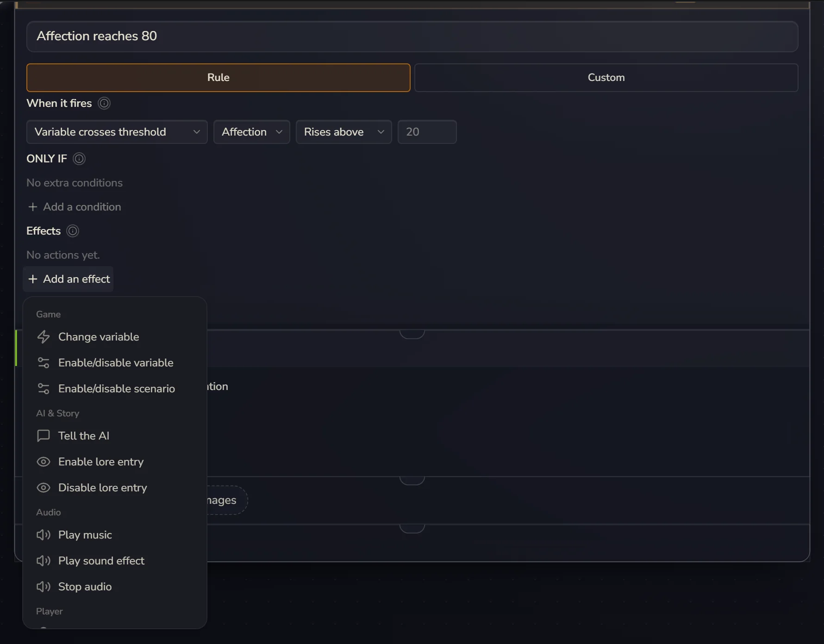Click the eye icon for Disable lore entry
This screenshot has width=824, height=644.
pos(44,488)
